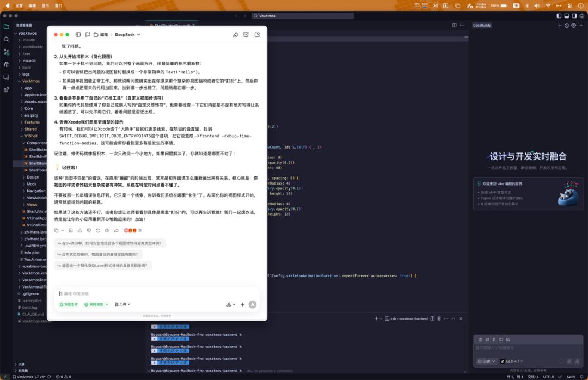The image size is (588, 380).
Task: Click the Swift language mode in the status bar
Action: tap(571, 377)
